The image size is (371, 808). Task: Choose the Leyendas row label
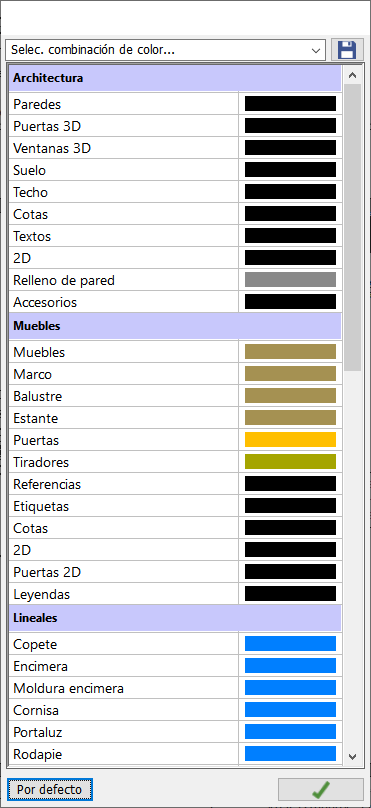tap(42, 594)
